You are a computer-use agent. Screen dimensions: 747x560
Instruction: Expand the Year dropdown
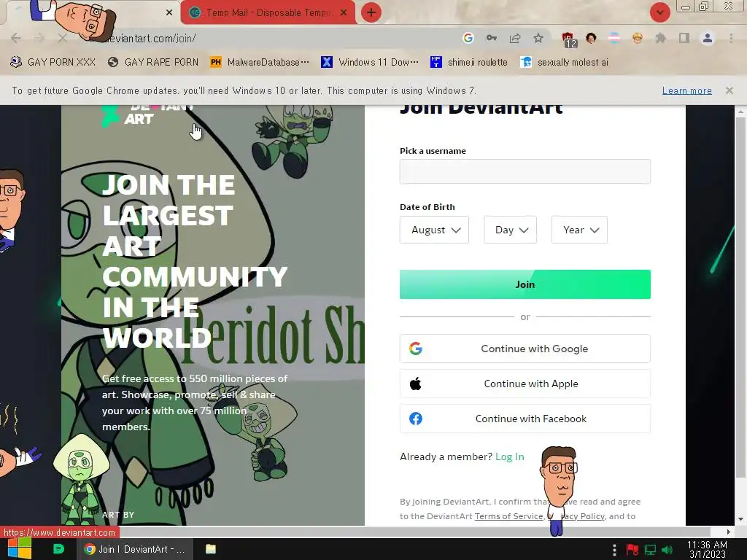coord(579,230)
